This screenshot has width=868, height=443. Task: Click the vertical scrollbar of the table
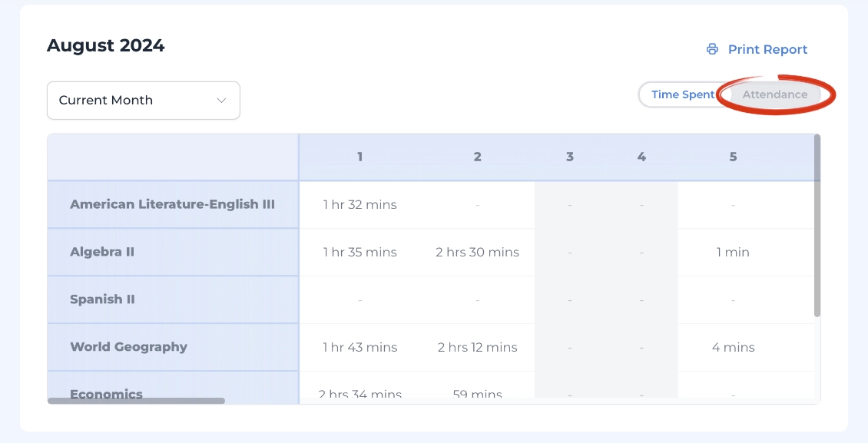pyautogui.click(x=817, y=226)
